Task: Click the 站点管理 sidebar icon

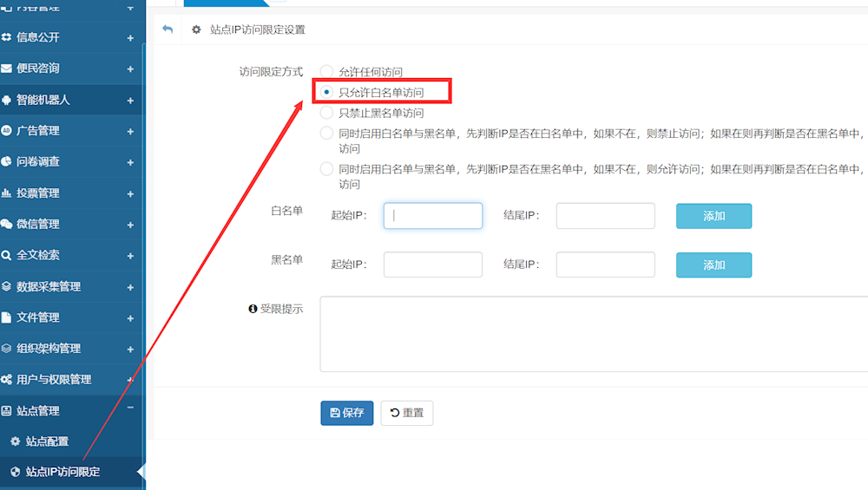Action: 7,410
